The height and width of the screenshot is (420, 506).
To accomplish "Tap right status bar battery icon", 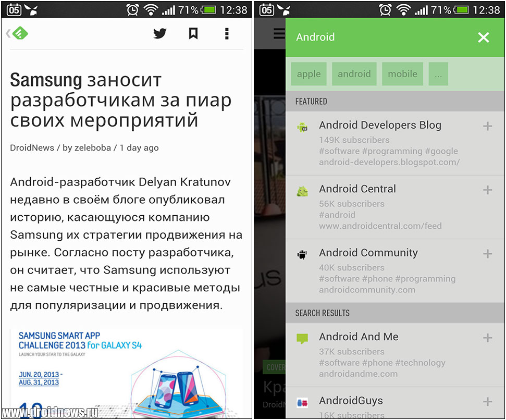I will (x=461, y=10).
